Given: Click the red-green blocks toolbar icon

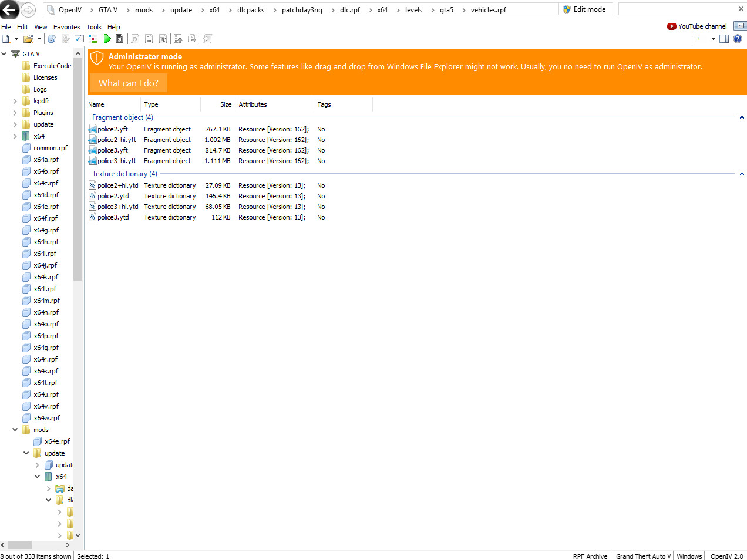Looking at the screenshot, I should (93, 39).
